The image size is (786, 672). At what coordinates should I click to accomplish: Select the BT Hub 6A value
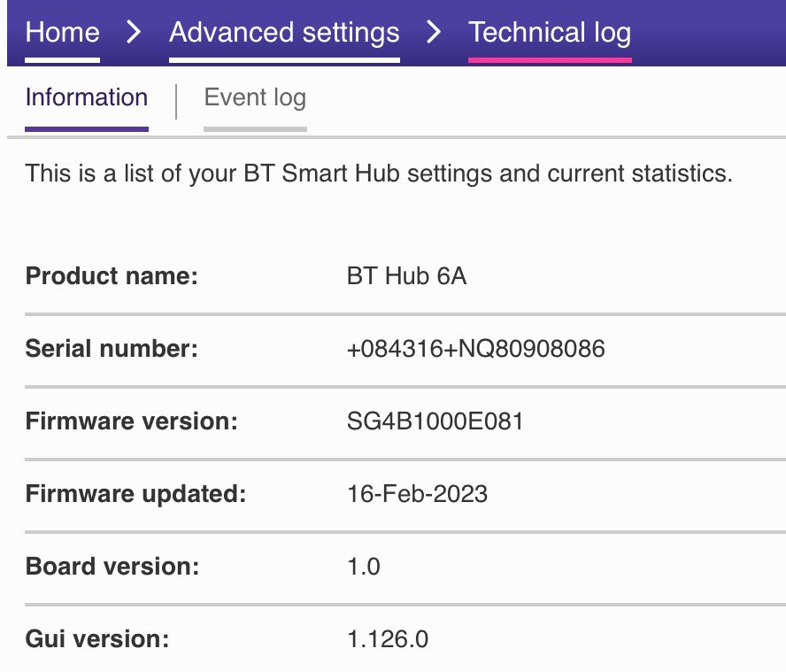point(406,276)
